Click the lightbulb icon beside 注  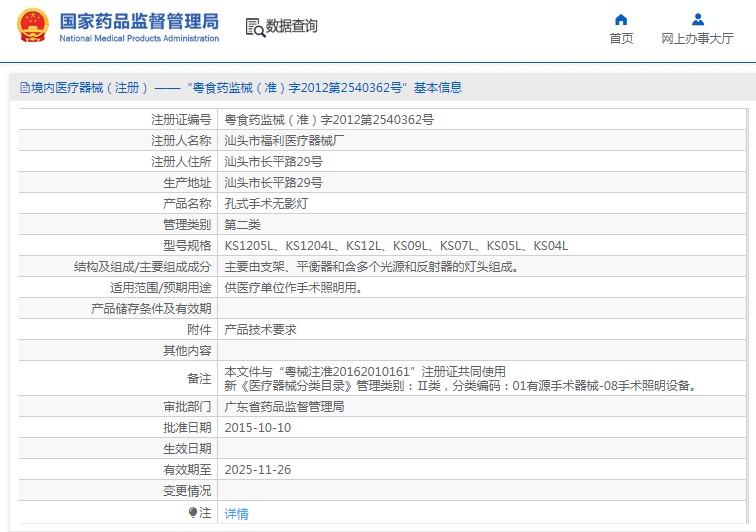pyautogui.click(x=193, y=512)
